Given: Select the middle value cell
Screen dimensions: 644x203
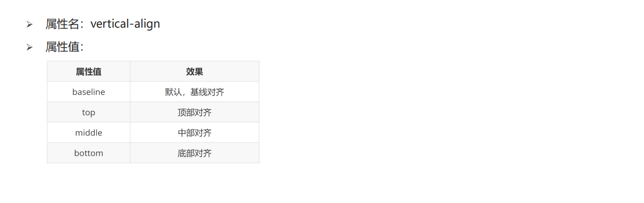Looking at the screenshot, I should tap(89, 132).
